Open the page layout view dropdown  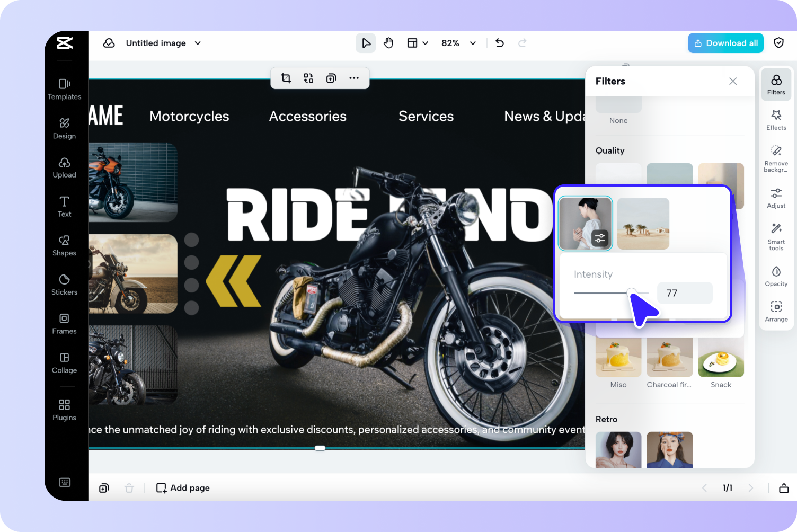[418, 43]
